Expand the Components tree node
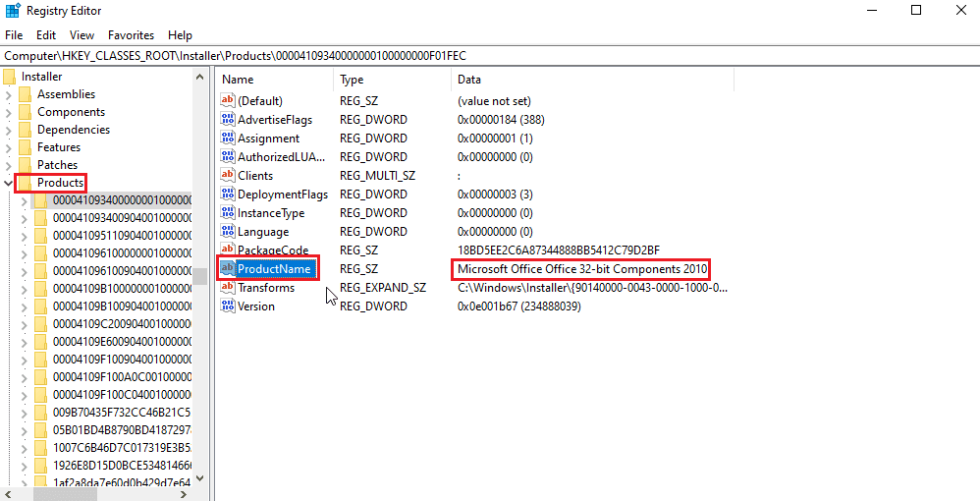The image size is (980, 501). click(8, 113)
